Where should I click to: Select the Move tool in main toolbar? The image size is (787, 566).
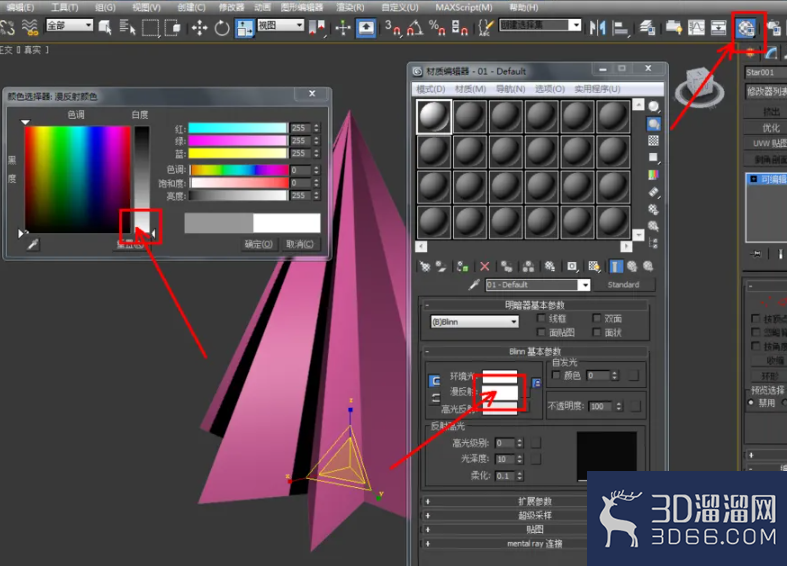[x=199, y=28]
